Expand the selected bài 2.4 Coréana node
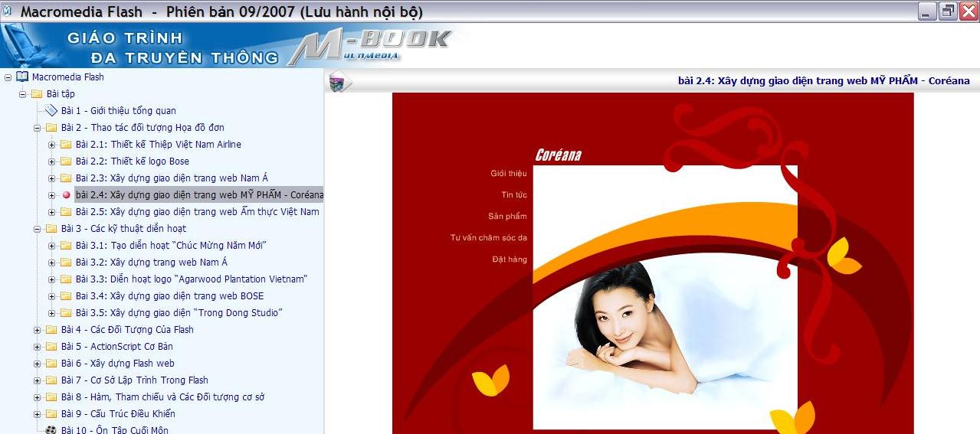 51,195
